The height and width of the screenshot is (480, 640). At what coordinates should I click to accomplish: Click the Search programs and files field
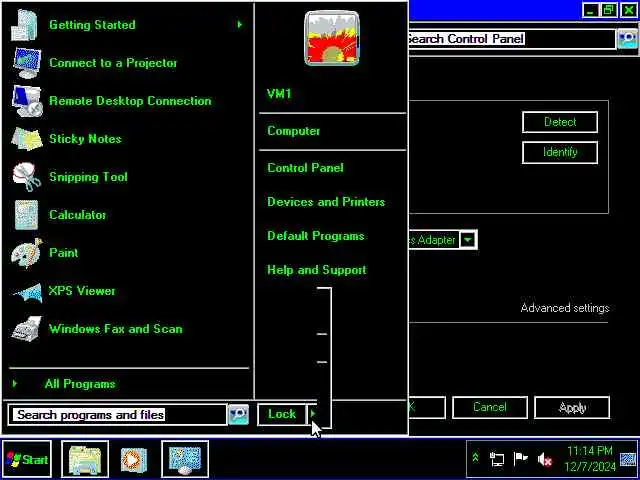click(x=118, y=415)
